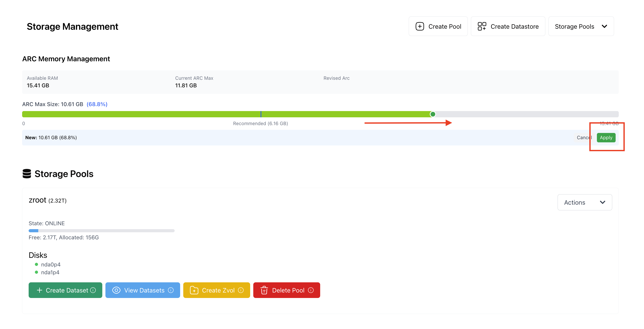Click the nda1p4 disk name

point(50,272)
